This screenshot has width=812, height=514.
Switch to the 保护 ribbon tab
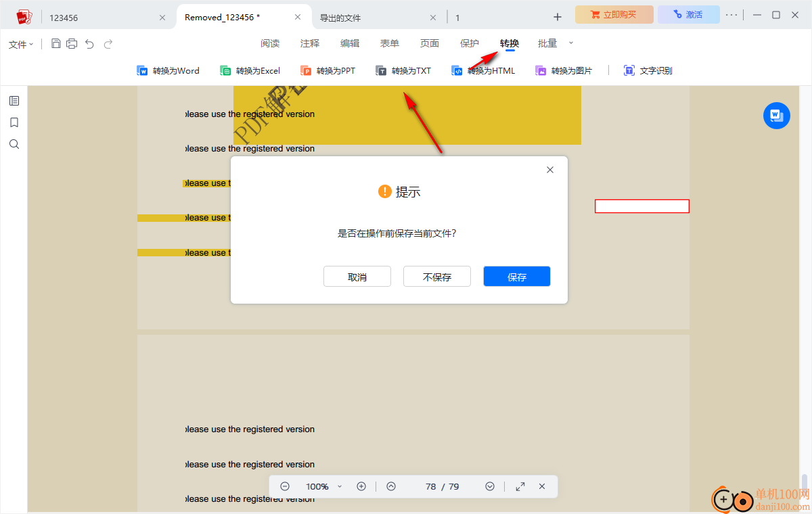coord(470,43)
